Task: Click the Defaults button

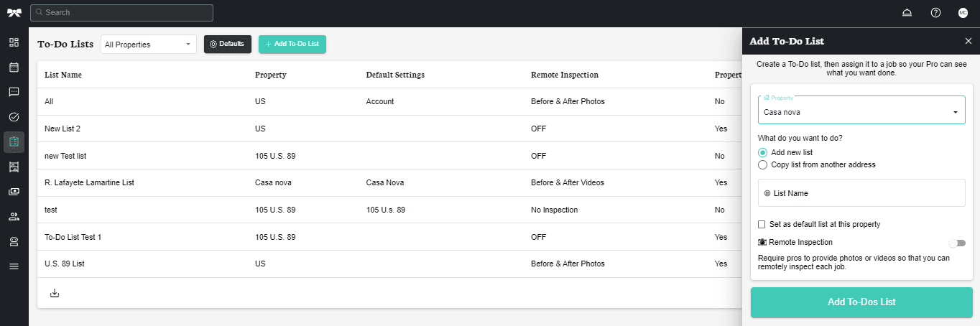Action: pyautogui.click(x=227, y=45)
